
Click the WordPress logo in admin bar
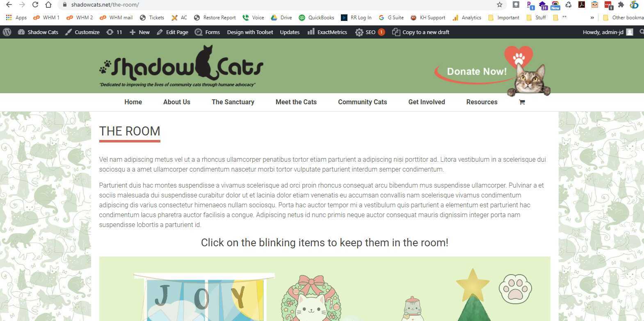tap(7, 32)
